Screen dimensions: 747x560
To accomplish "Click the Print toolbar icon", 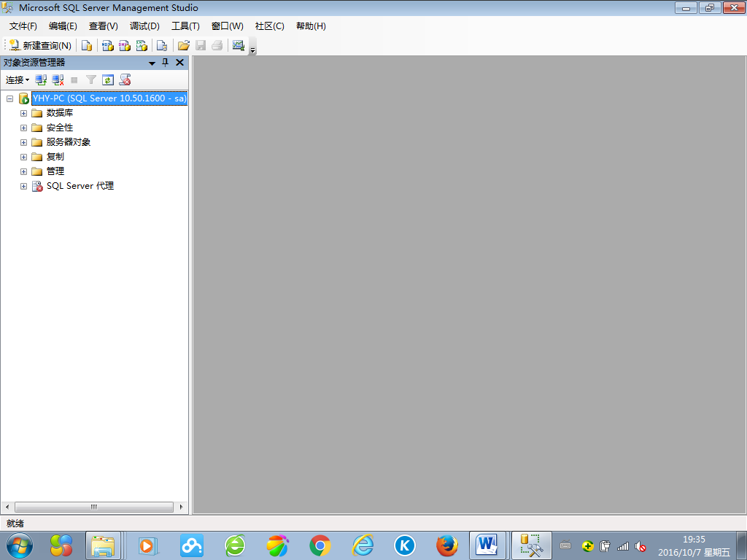I will [217, 45].
